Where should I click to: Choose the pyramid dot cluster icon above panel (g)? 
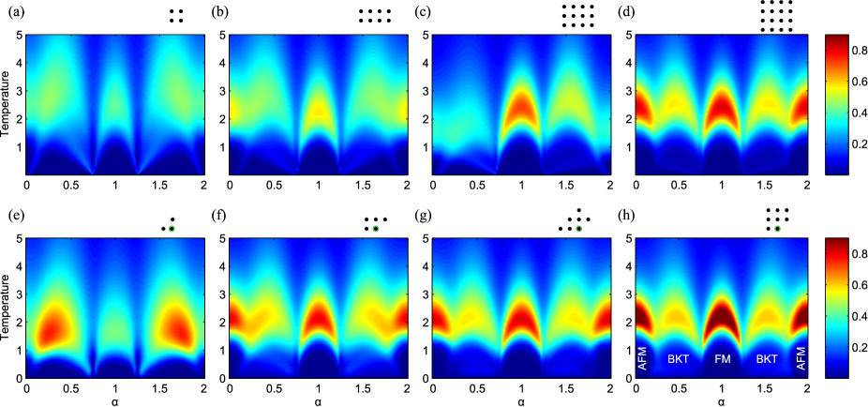[x=576, y=219]
